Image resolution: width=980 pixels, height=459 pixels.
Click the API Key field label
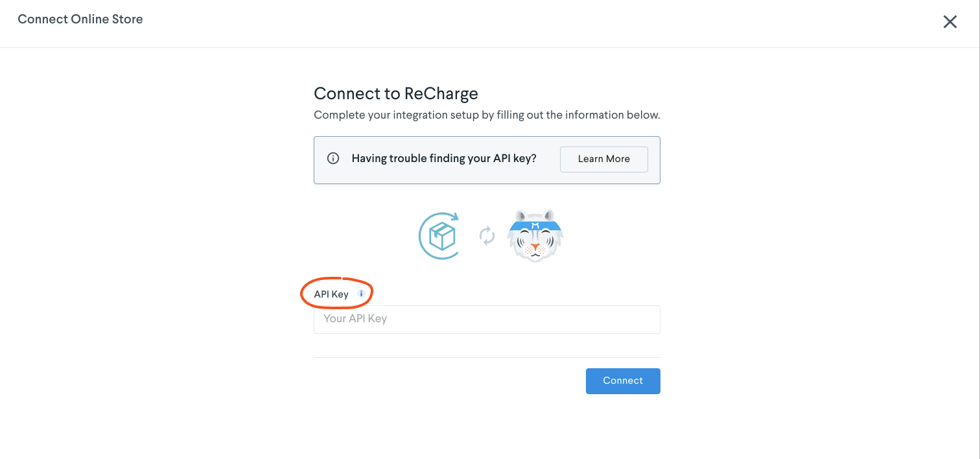click(331, 294)
